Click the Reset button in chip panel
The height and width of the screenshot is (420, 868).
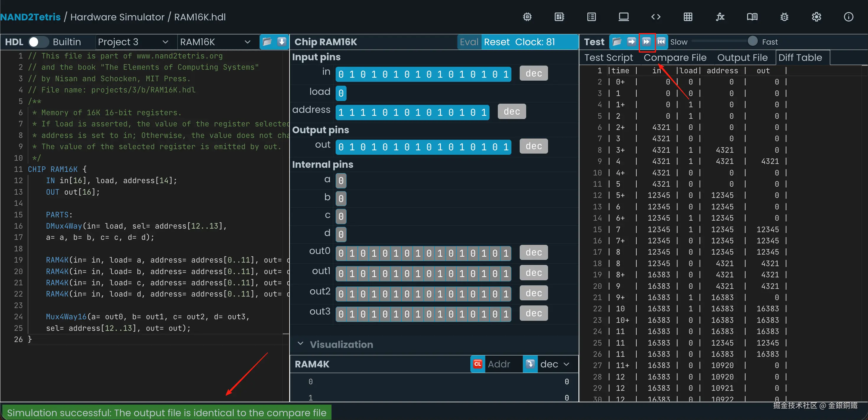point(497,42)
